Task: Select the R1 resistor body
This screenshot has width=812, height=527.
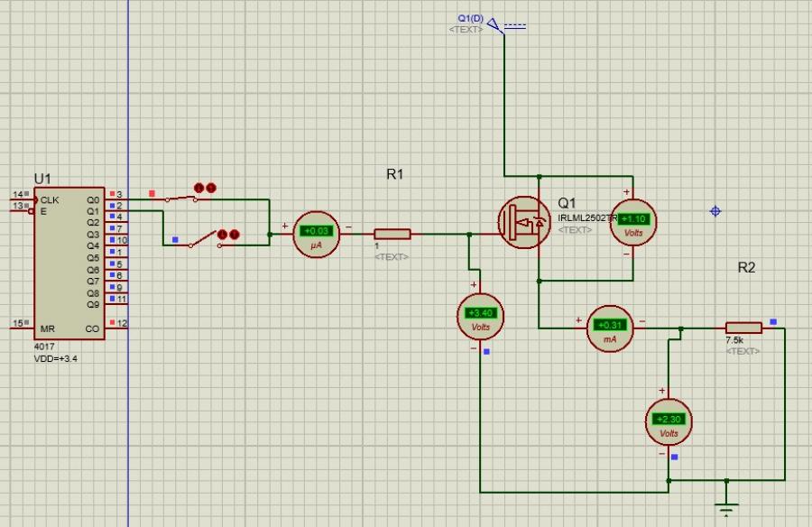Action: click(x=392, y=234)
